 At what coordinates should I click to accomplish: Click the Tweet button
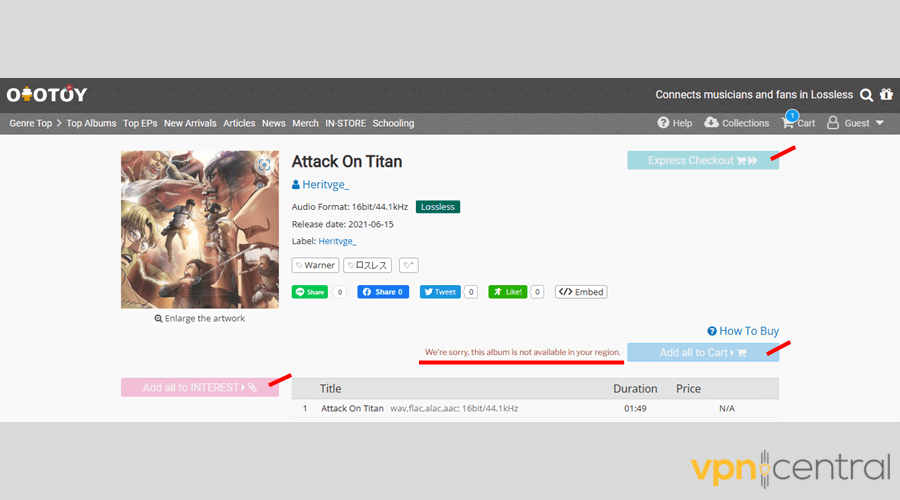coord(440,292)
